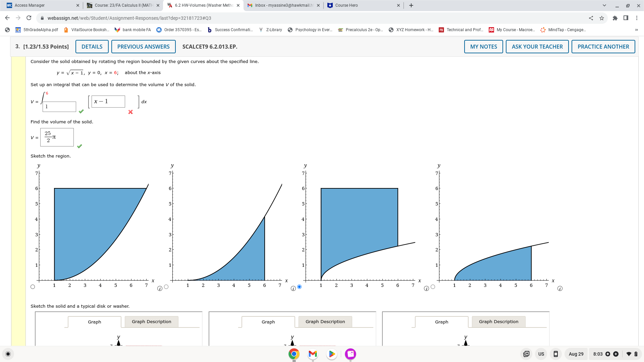Reload the page with the refresh icon
Image resolution: width=644 pixels, height=362 pixels.
click(x=29, y=18)
